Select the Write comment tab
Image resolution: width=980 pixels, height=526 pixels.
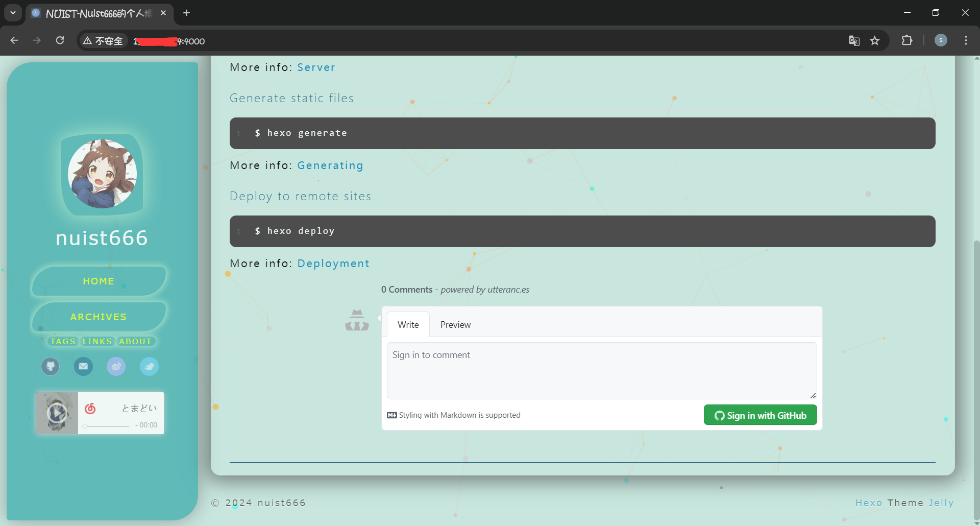point(408,325)
